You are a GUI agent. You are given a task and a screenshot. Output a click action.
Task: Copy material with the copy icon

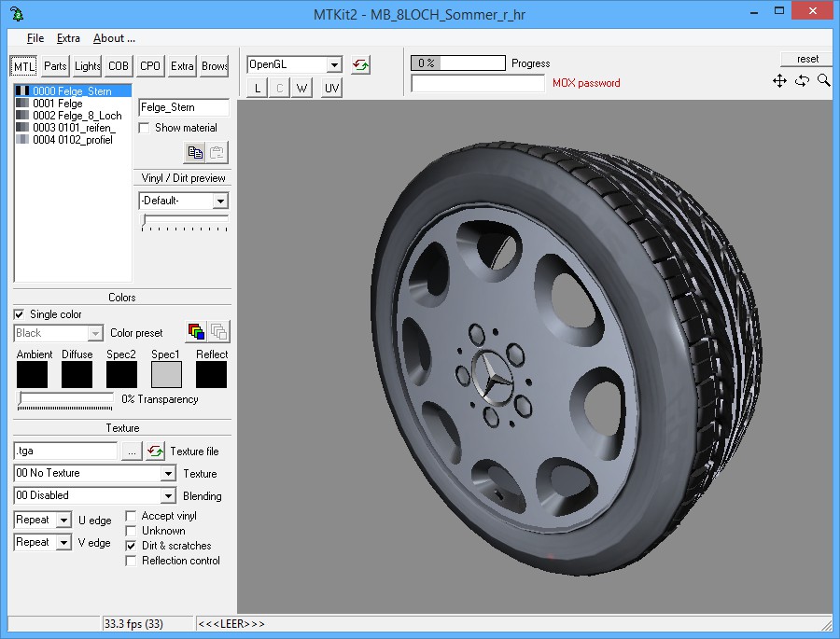pyautogui.click(x=195, y=153)
